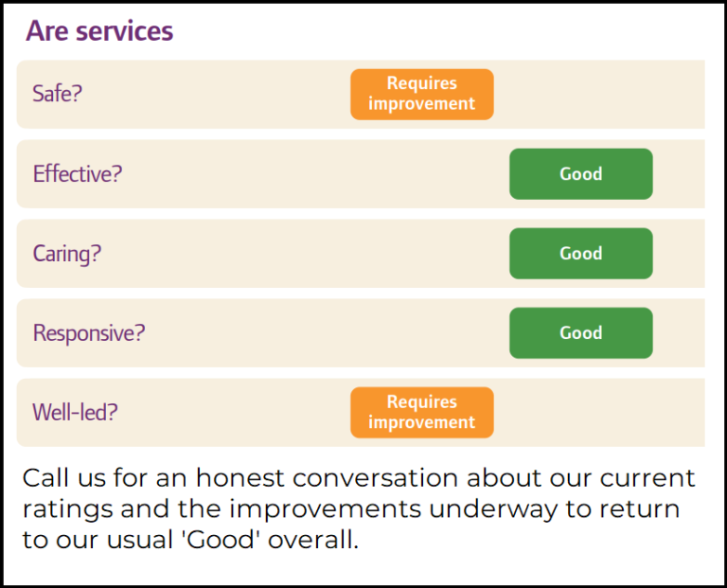Click empty space right of Well-led's orange badge
The height and width of the screenshot is (588, 727).
tap(596, 412)
